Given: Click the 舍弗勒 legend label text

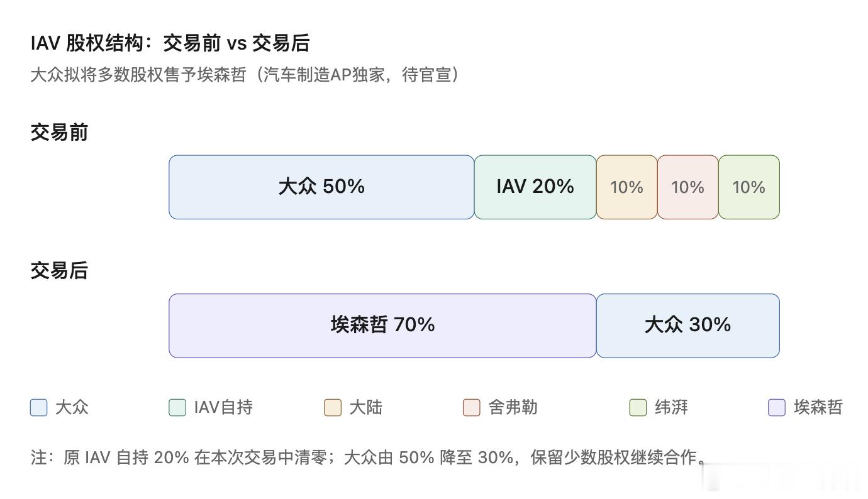Looking at the screenshot, I should pyautogui.click(x=513, y=407).
